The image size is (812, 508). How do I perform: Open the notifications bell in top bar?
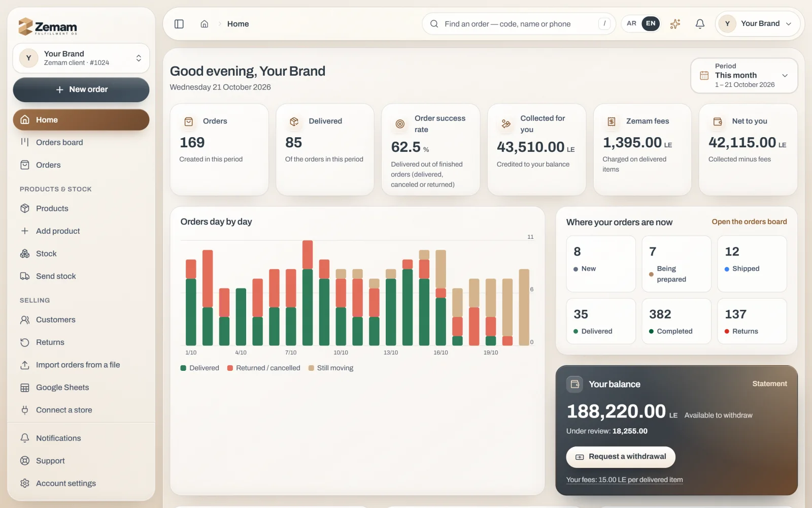700,24
